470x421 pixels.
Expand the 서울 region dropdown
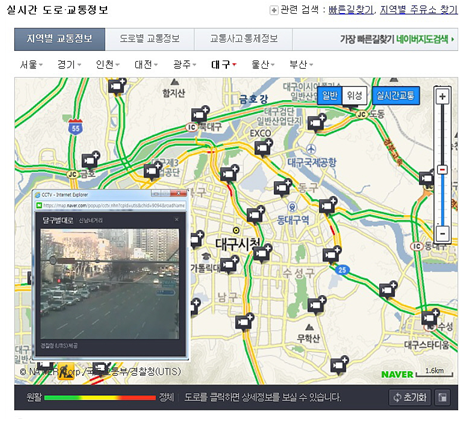coord(31,64)
